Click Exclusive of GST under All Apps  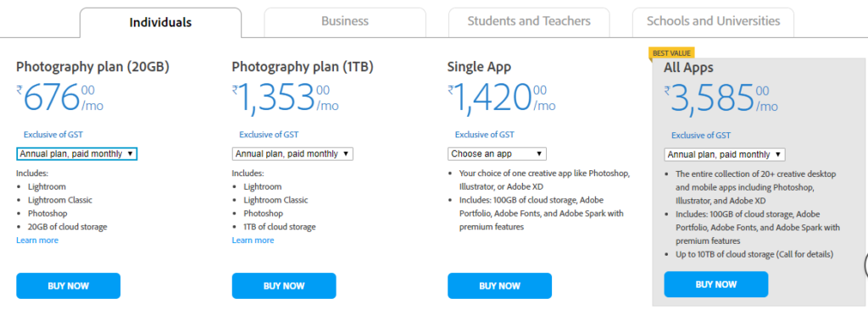pyautogui.click(x=701, y=135)
